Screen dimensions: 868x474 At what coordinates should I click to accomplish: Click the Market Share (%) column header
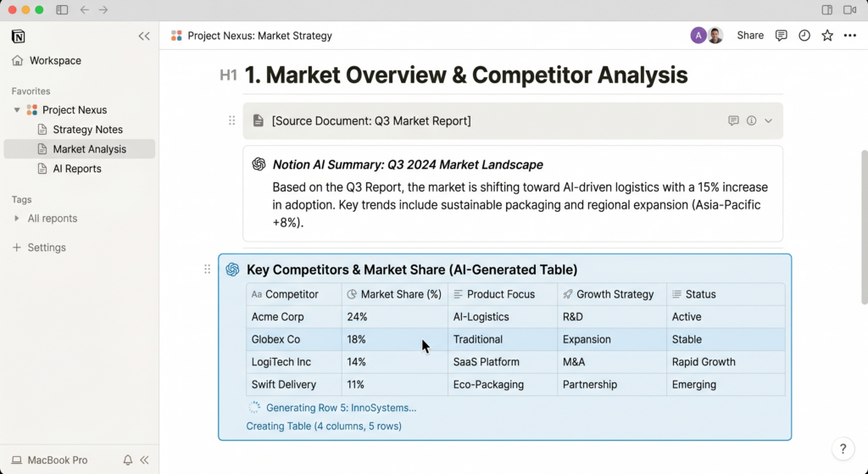pyautogui.click(x=395, y=294)
